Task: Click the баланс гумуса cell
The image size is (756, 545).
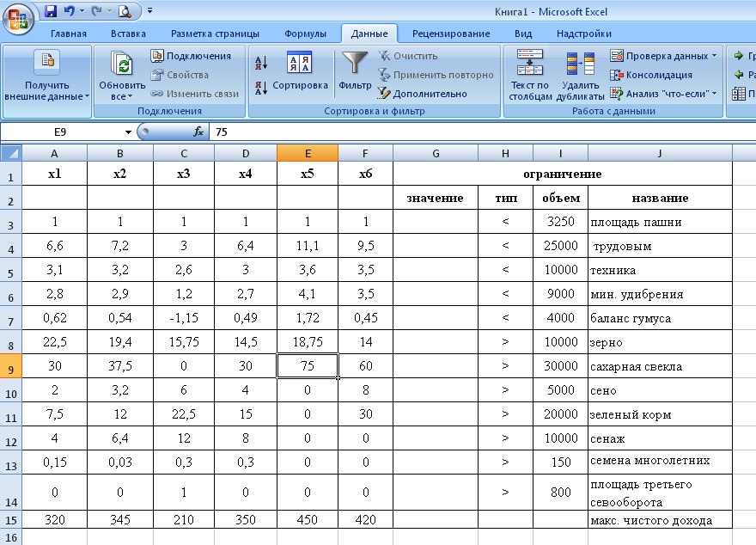Action: (x=660, y=318)
